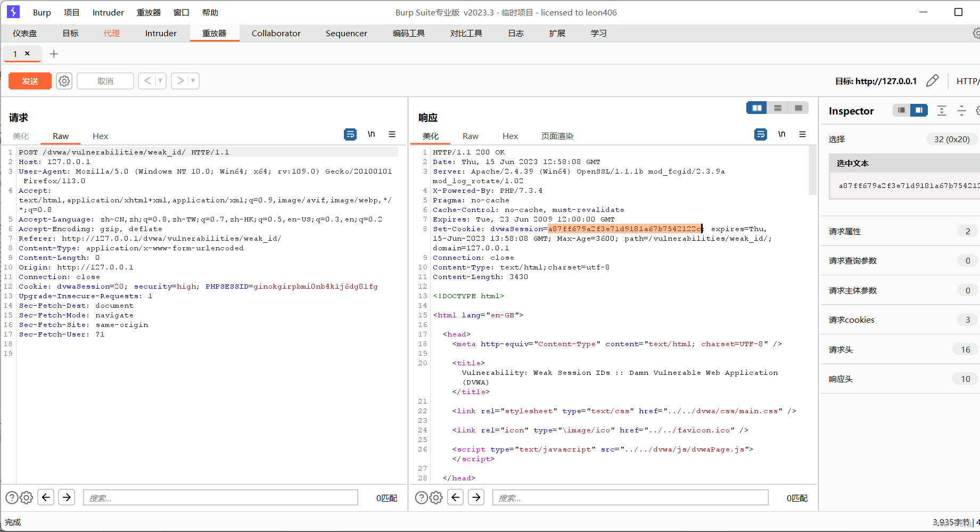Open request search help icon

[x=12, y=497]
